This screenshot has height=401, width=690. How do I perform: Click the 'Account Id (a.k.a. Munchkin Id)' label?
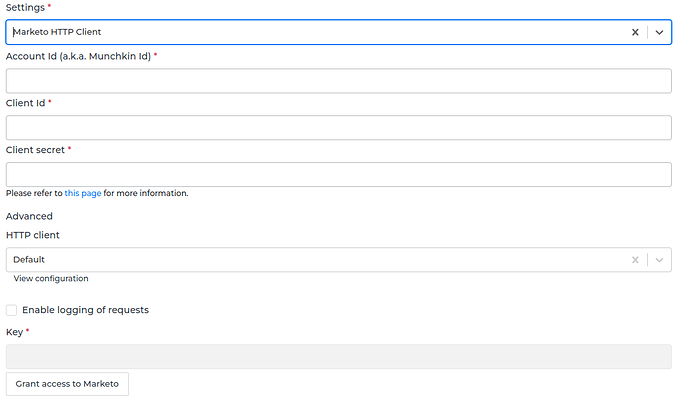coord(78,56)
